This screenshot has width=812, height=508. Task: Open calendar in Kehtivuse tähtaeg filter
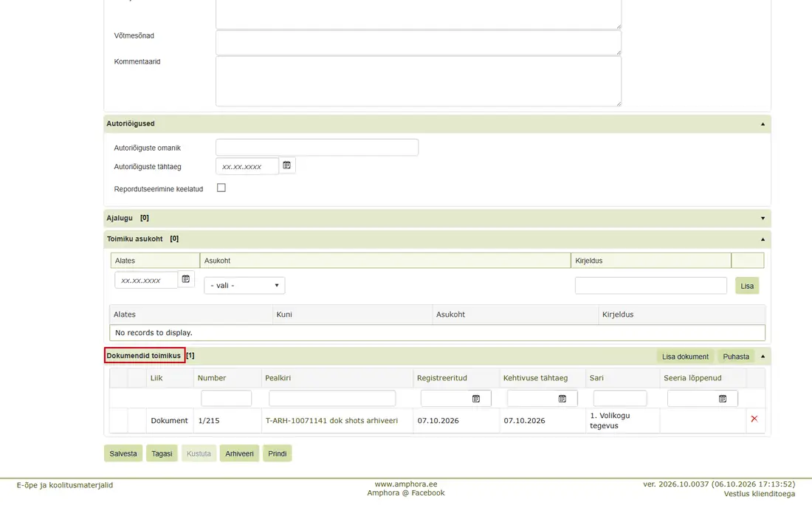[x=562, y=399]
